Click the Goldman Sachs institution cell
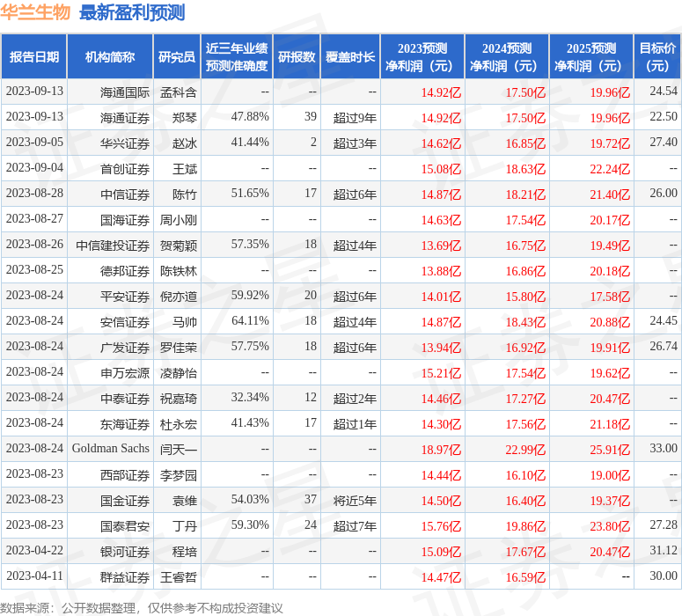682x616 pixels. point(111,449)
